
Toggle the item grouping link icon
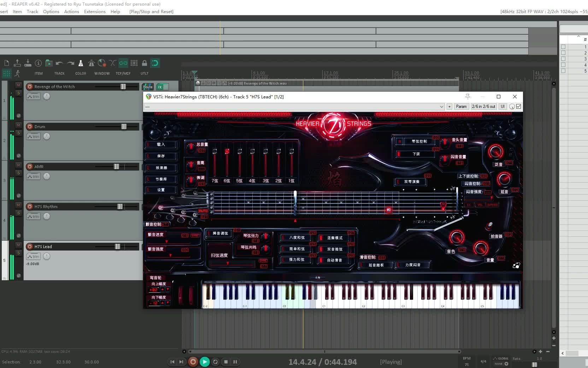123,63
